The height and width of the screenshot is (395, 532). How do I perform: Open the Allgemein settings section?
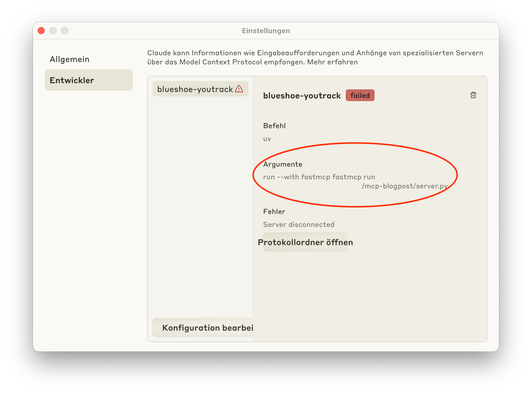click(69, 59)
